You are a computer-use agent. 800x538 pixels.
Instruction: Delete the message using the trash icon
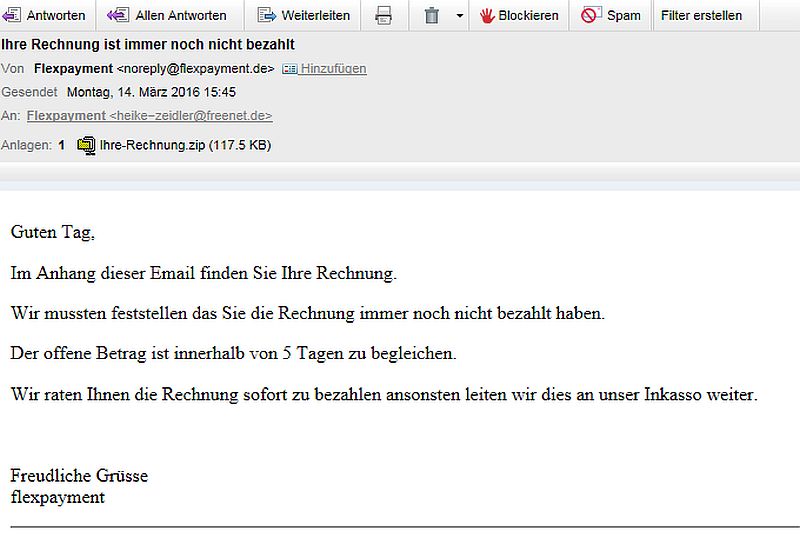coord(432,15)
